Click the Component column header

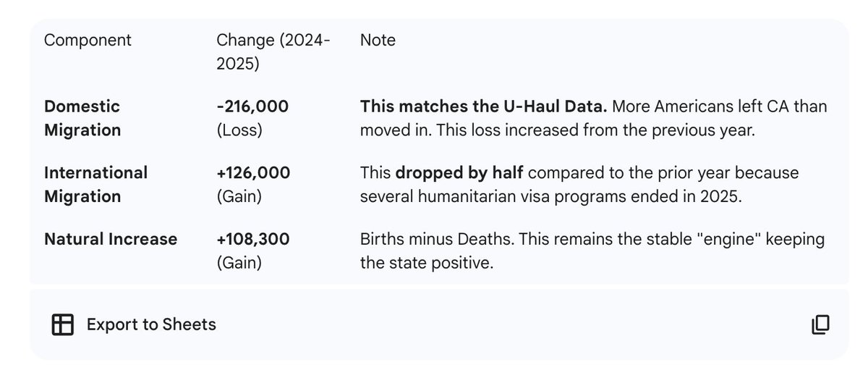tap(88, 40)
